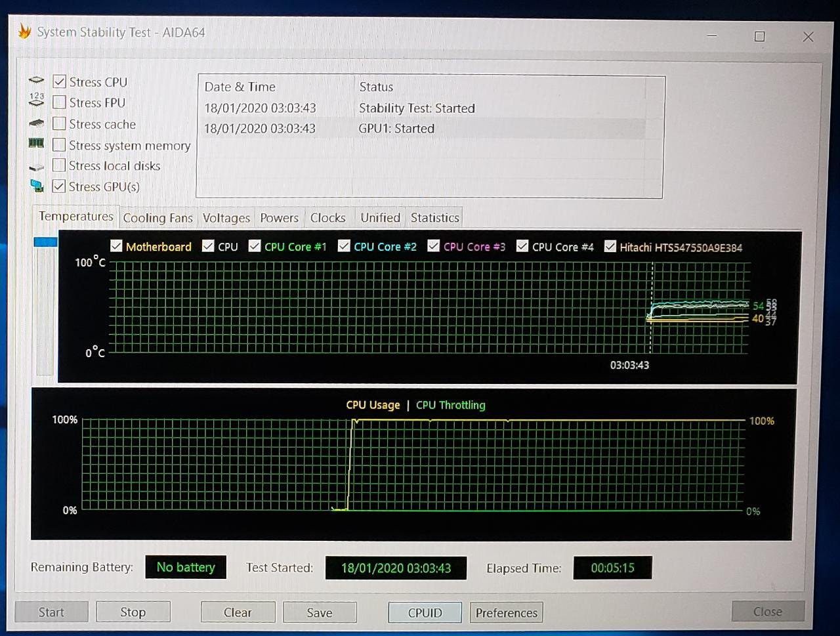Open the Powers tab
This screenshot has width=840, height=636.
click(x=279, y=218)
